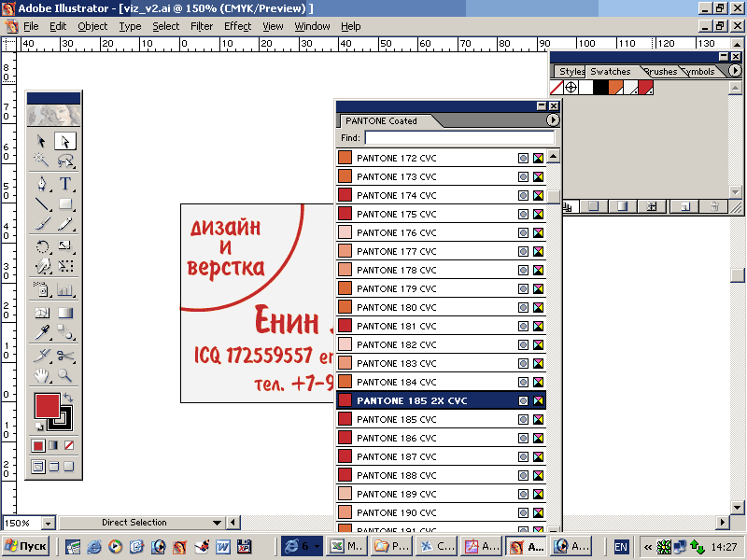Select the Mesh tool
The width and height of the screenshot is (747, 560).
coord(41,313)
